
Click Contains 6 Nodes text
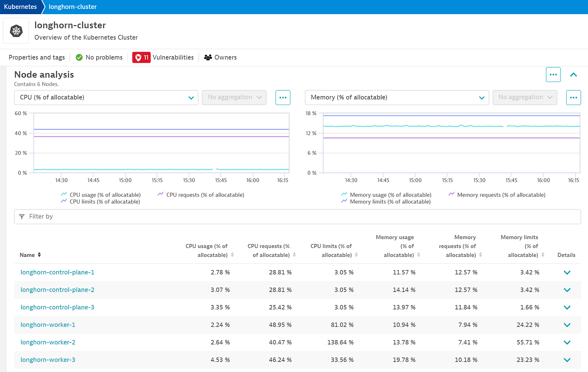[36, 84]
